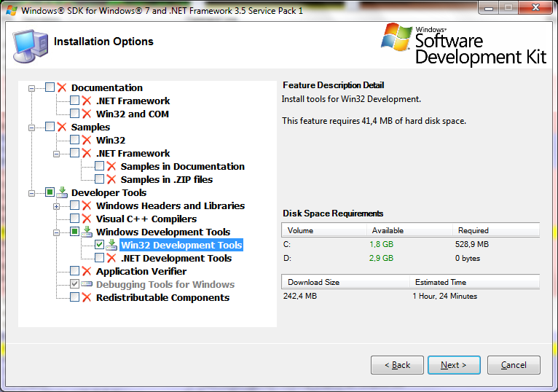Click the D: volume row
558x392 pixels.
pos(411,258)
